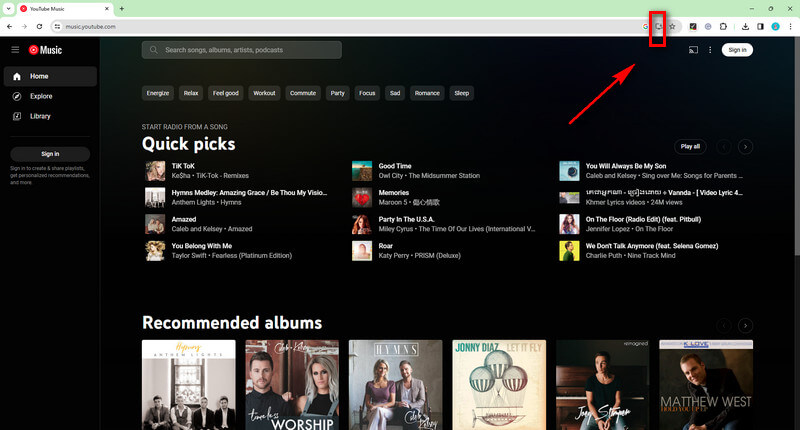
Task: Click Play all for Quick picks
Action: (x=690, y=146)
